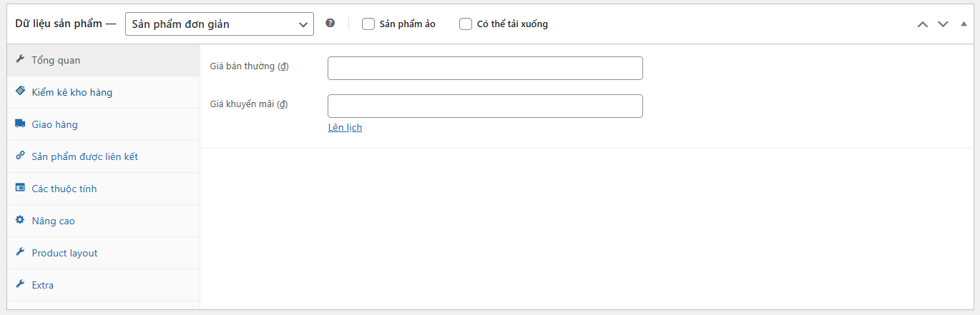Collapse the Dữ liệu sản phẩm panel triangle
The width and height of the screenshot is (980, 315).
(964, 24)
